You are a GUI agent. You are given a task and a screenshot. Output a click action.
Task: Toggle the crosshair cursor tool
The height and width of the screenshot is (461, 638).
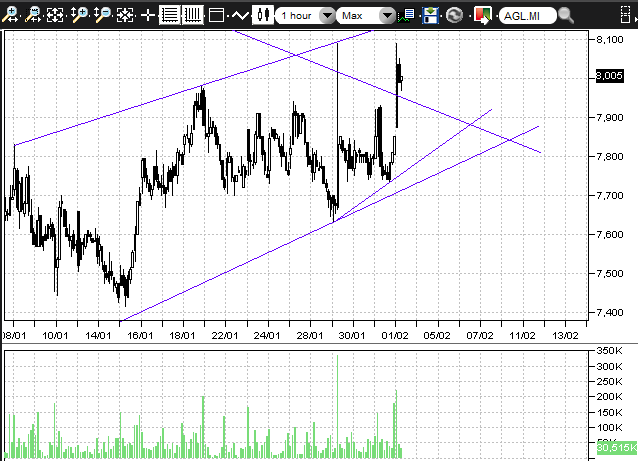[147, 15]
